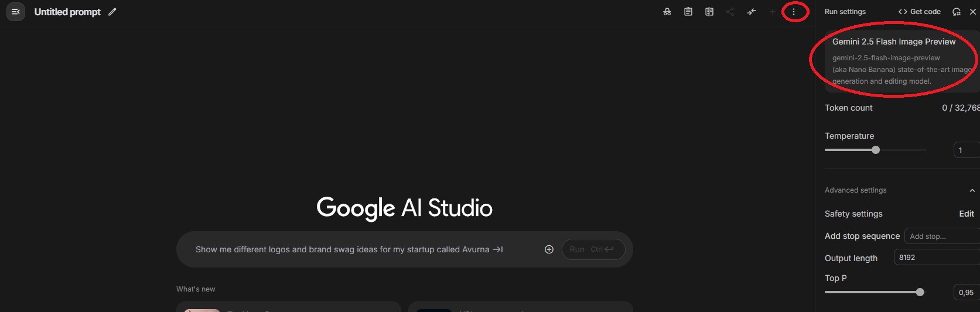Viewport: 980px width, 312px height.
Task: Open the Gemini 2.5 Flash Image Preview model selector
Action: pyautogui.click(x=902, y=61)
